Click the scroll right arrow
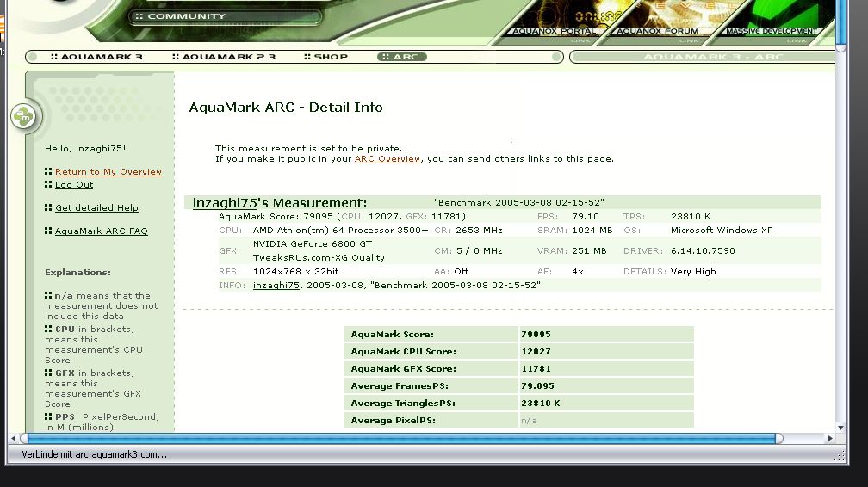868x487 pixels. [x=830, y=438]
